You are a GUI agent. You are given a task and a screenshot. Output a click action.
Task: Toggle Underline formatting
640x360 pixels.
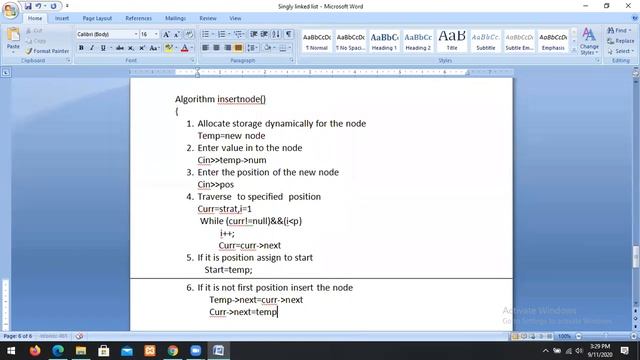(x=103, y=48)
